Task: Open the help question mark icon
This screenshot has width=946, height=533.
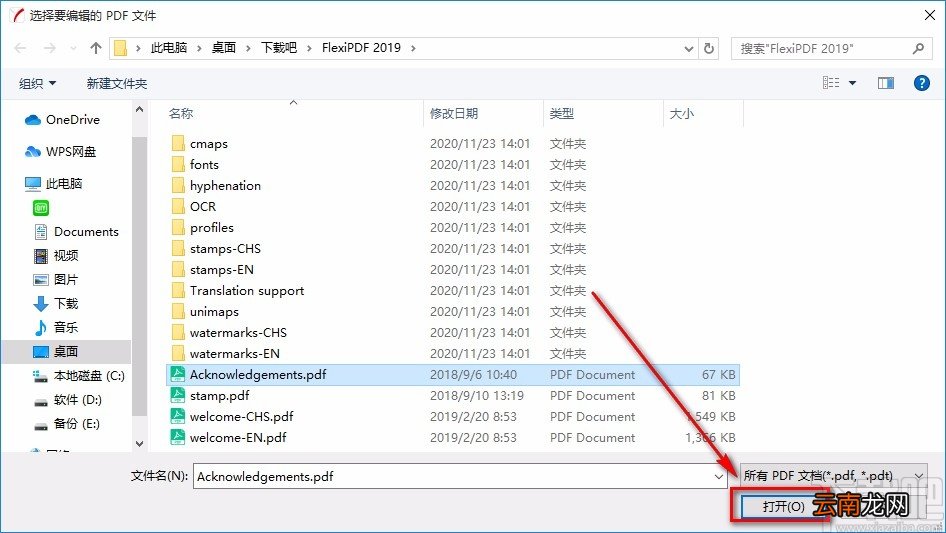Action: coord(921,83)
